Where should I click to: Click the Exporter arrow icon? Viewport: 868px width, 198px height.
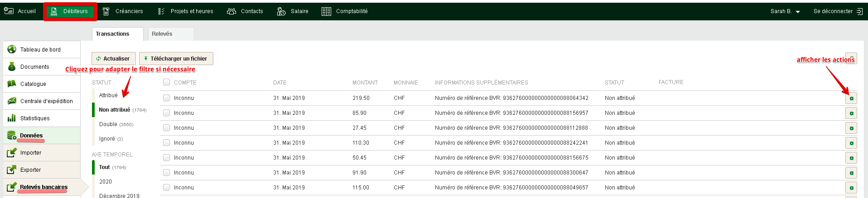point(12,170)
